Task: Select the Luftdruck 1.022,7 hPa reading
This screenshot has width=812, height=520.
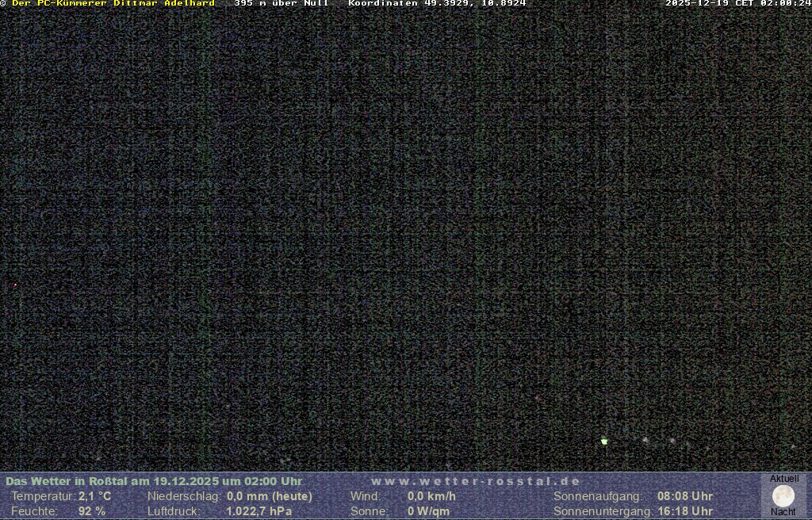Action: click(x=259, y=511)
